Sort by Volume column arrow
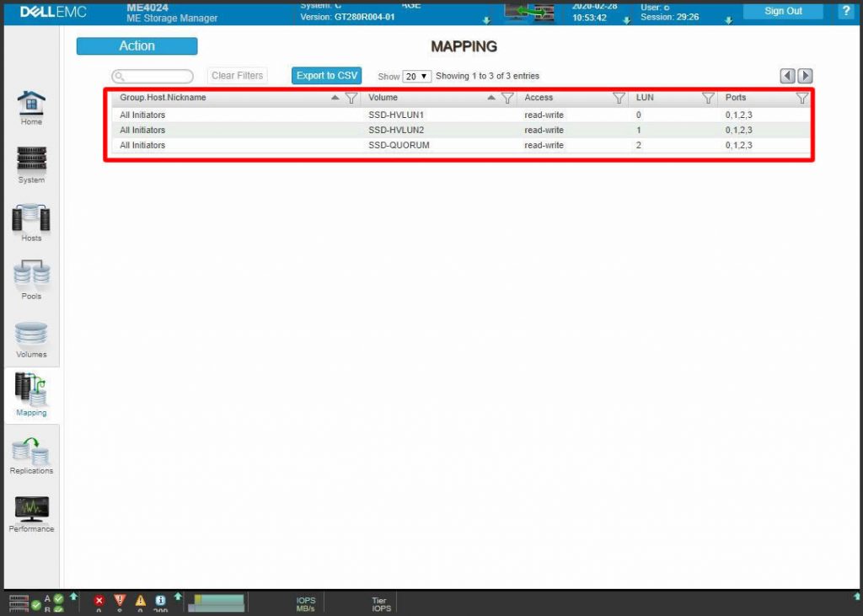The image size is (863, 616). 491,98
